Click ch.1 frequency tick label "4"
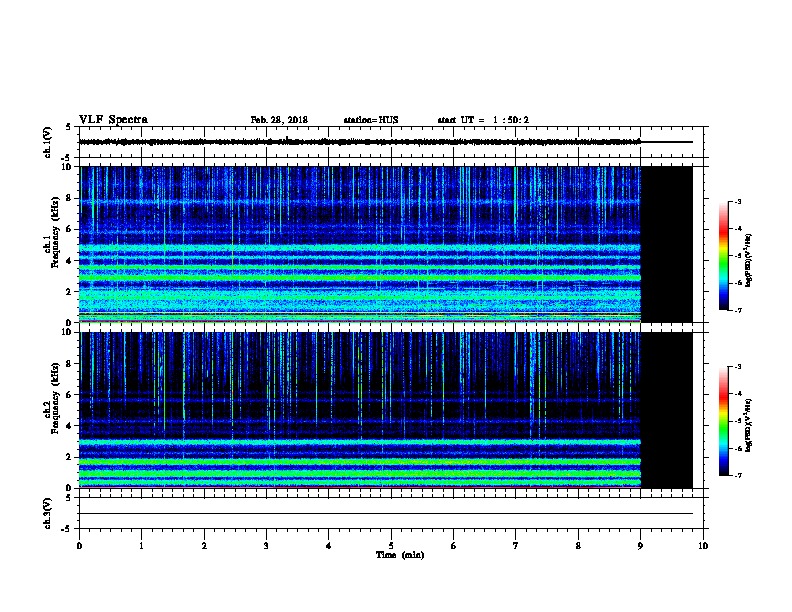This screenshot has height=612, width=792. [71, 261]
